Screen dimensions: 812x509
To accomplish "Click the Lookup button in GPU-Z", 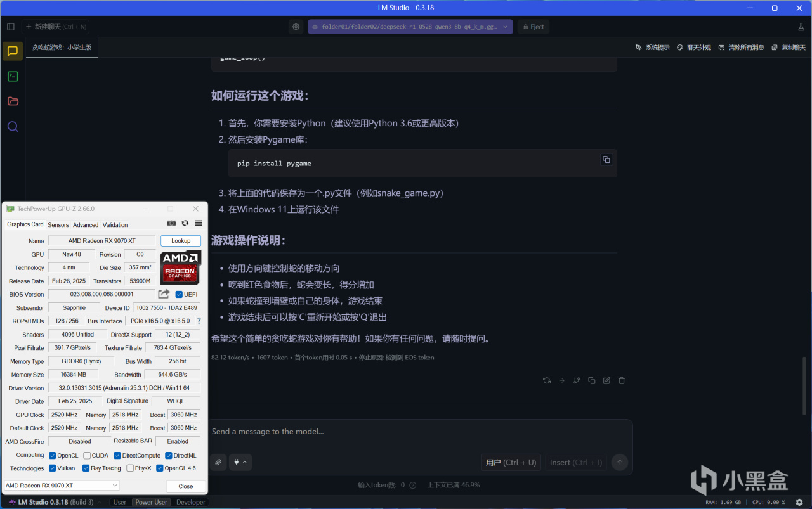I will point(181,241).
